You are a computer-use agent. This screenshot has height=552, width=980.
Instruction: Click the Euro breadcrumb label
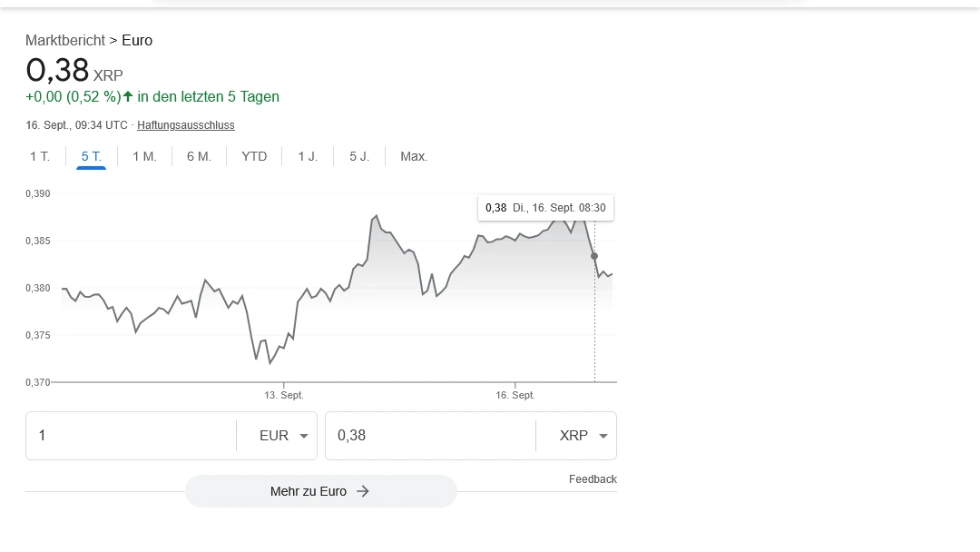pos(138,40)
